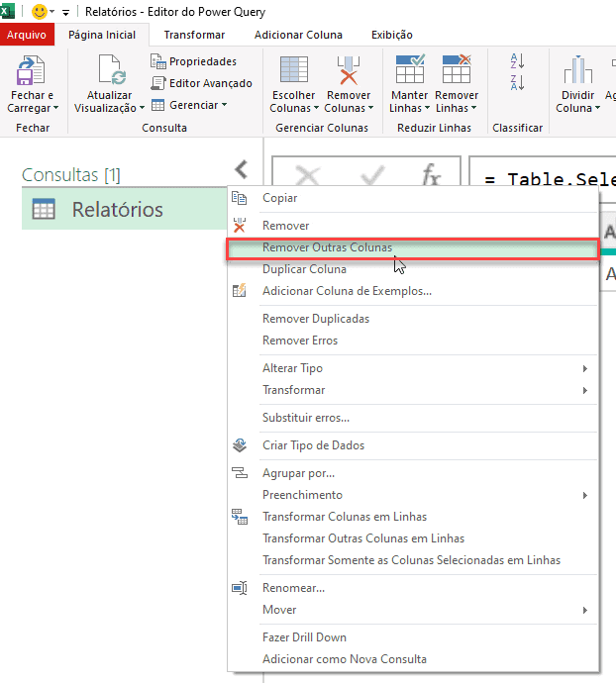616x683 pixels.
Task: Expand the Atualizar Visualização dropdown arrow
Action: coord(142,108)
